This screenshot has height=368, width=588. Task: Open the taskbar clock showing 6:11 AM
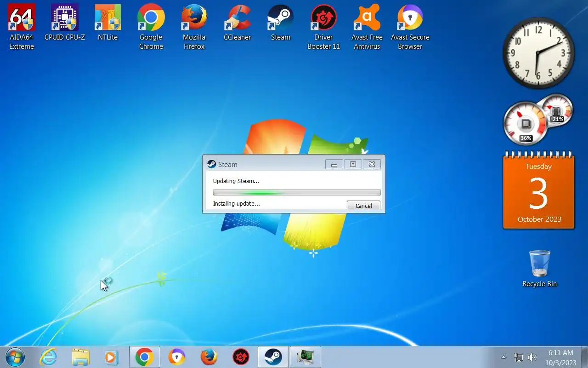pos(561,357)
